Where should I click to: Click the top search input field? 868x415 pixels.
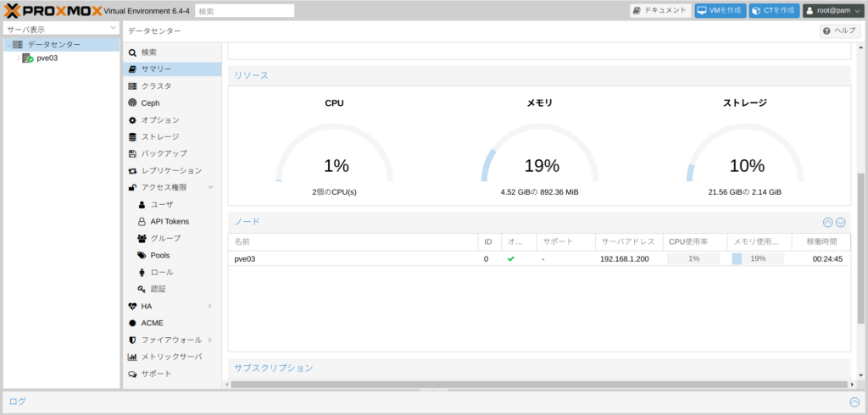[245, 10]
